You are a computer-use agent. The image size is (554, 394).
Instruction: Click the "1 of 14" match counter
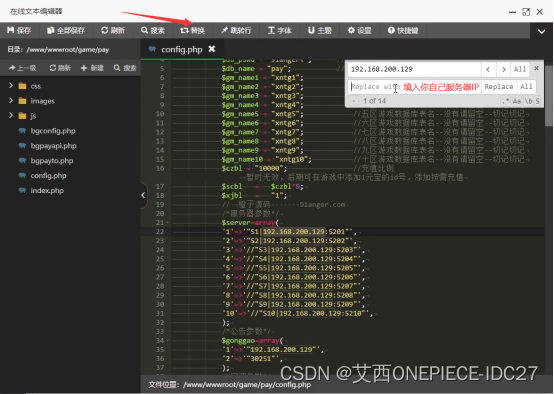(x=374, y=101)
